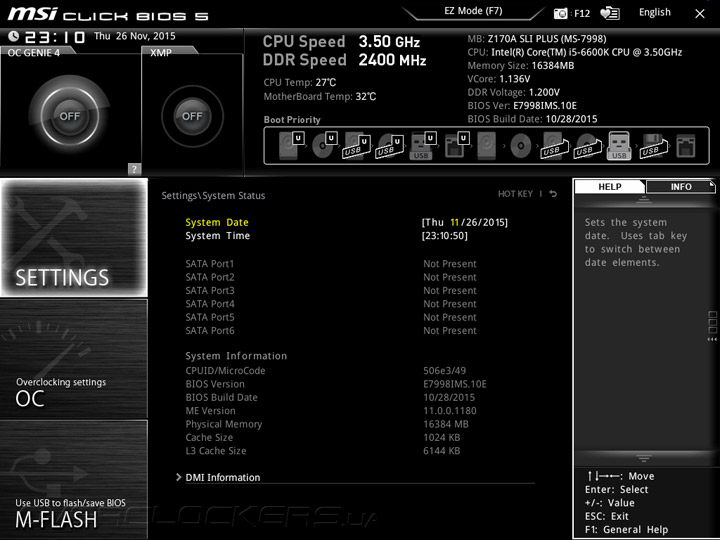Screen dimensions: 720x540
Task: Select the legacy USB hard disk boot icon
Action: (x=555, y=146)
